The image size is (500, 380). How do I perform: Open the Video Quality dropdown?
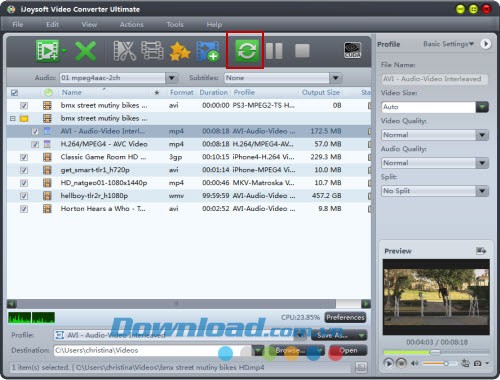click(x=482, y=135)
